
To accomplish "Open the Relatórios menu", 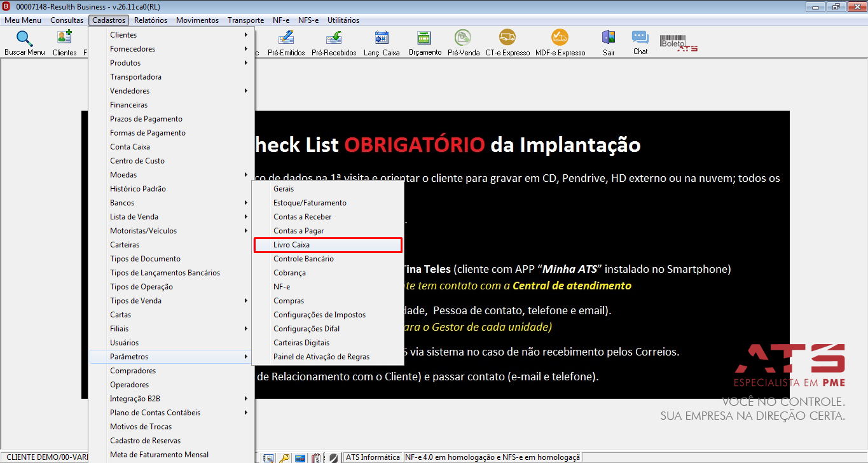I will (151, 20).
